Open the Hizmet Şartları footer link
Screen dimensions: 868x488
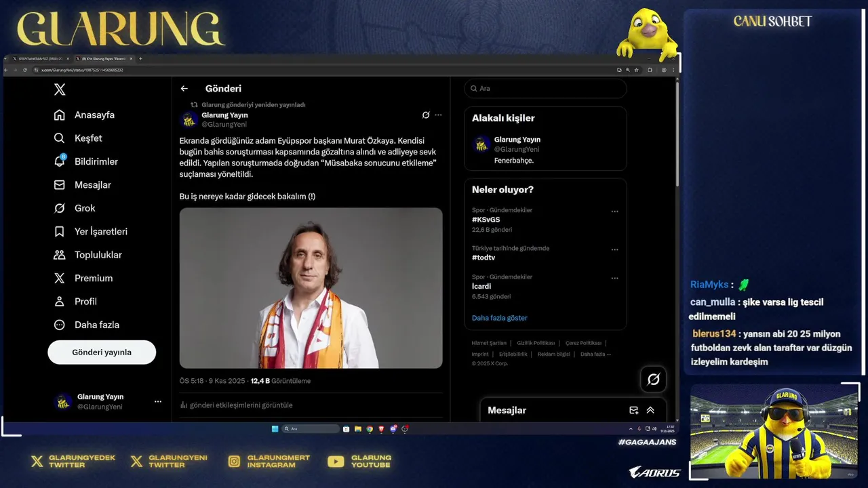click(x=489, y=343)
